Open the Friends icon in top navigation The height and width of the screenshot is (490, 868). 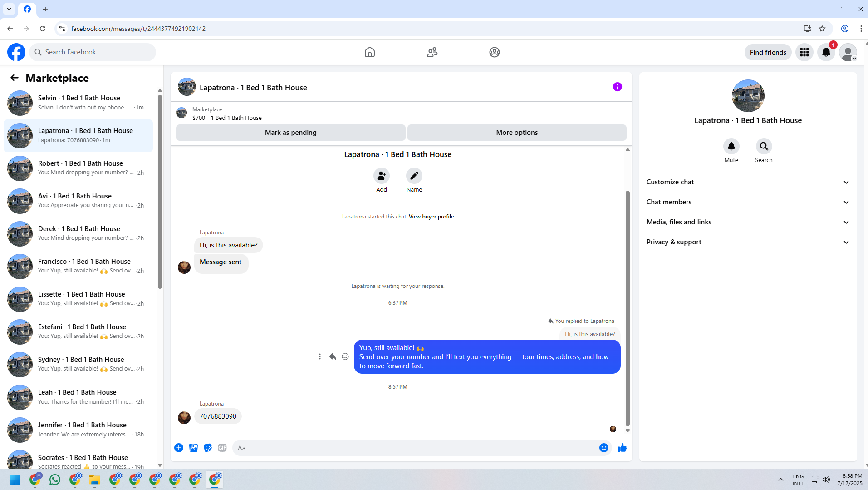point(432,52)
